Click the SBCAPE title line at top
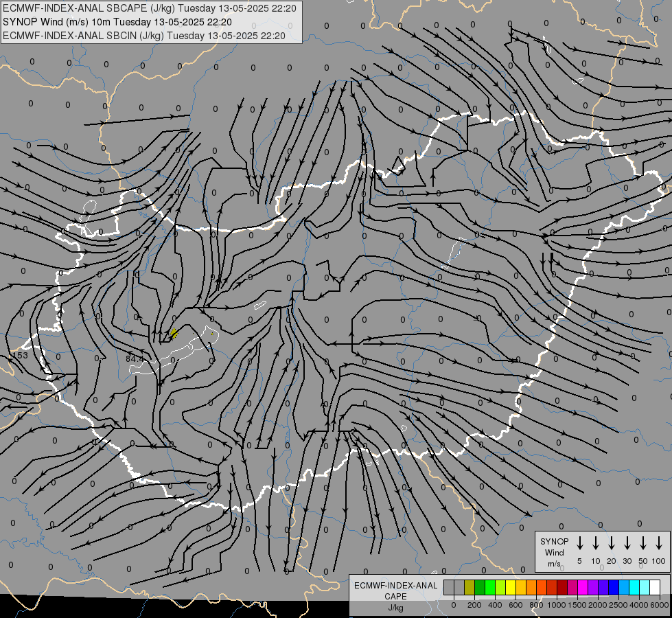The image size is (672, 618). click(150, 8)
